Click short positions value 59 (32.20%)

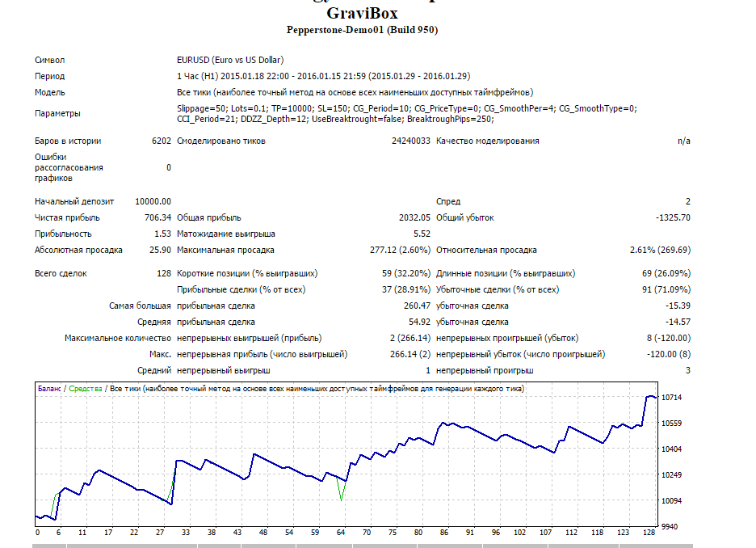(406, 273)
